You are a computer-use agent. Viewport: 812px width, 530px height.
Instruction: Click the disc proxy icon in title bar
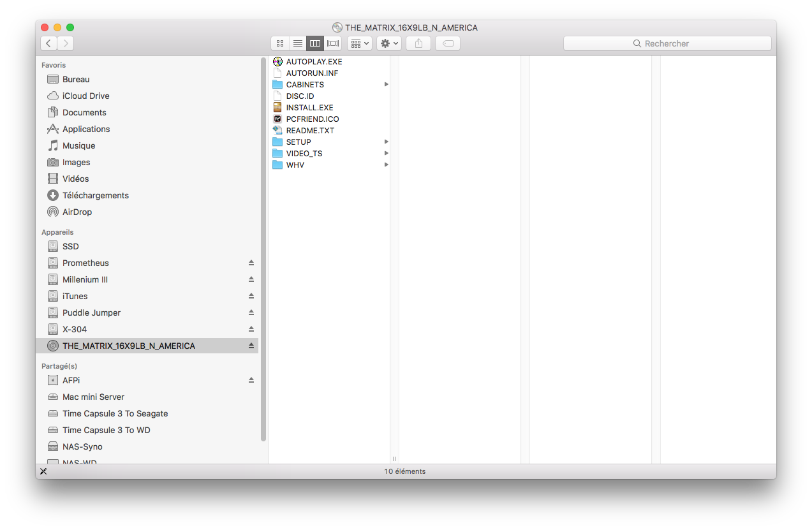click(337, 27)
